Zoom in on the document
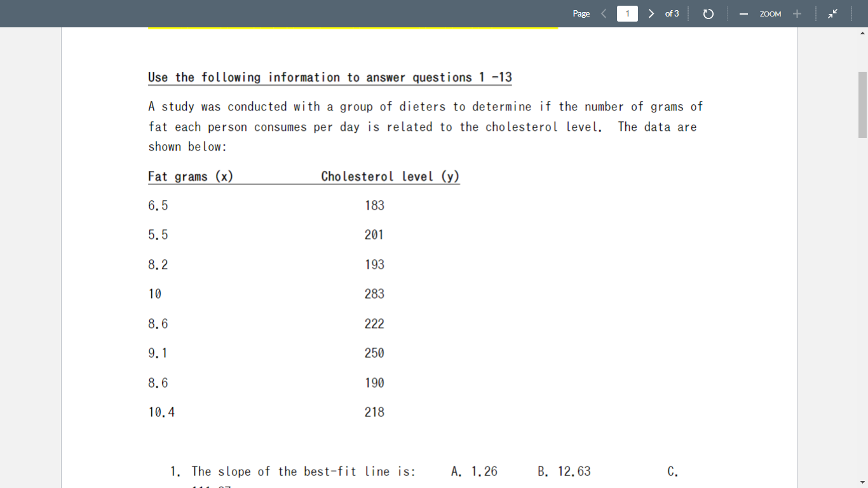 click(x=797, y=13)
